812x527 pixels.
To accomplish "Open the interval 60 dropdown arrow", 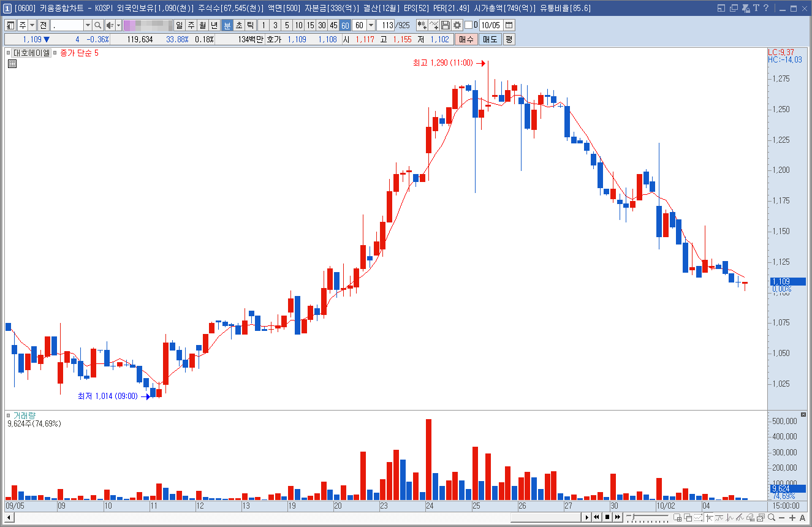I will tap(371, 25).
